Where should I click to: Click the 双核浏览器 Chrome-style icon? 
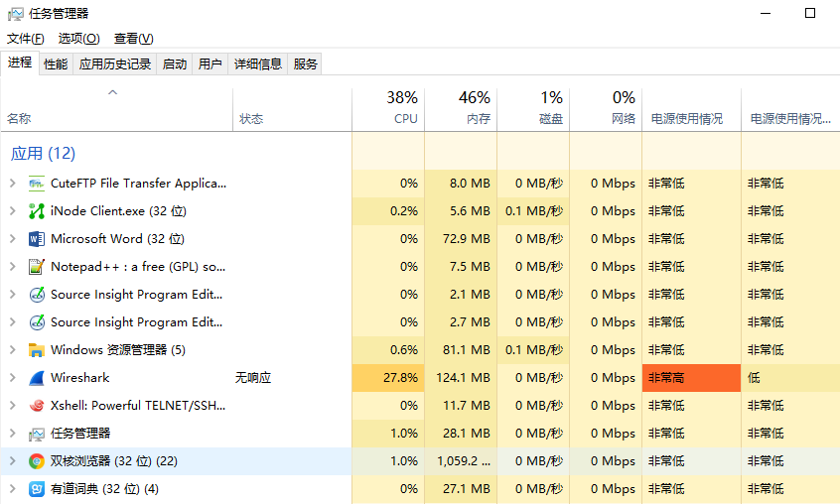[37, 461]
